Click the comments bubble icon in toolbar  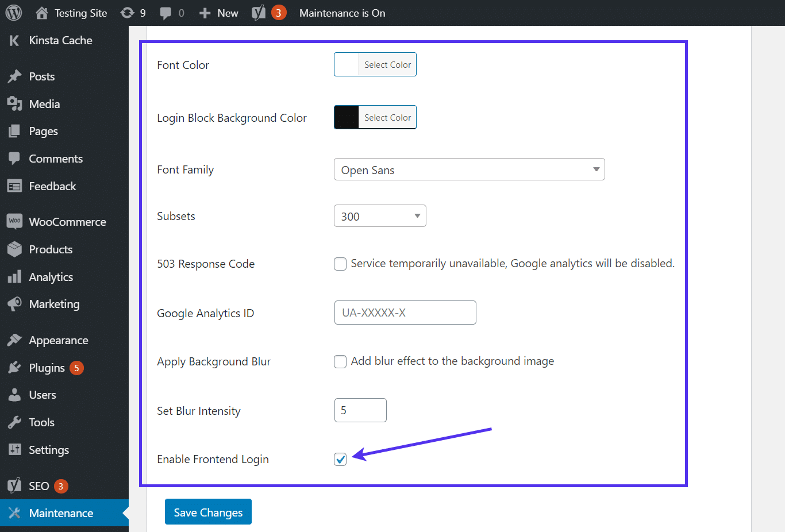coord(166,13)
